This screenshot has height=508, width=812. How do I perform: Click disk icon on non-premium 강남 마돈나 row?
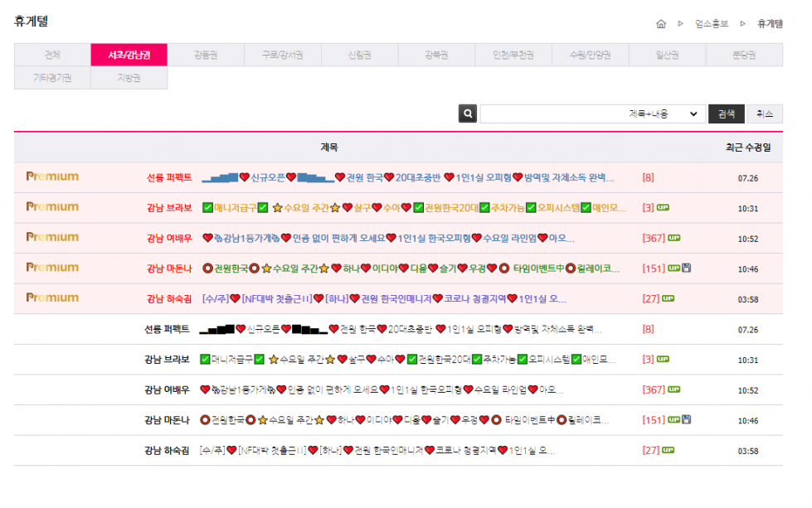(x=686, y=419)
